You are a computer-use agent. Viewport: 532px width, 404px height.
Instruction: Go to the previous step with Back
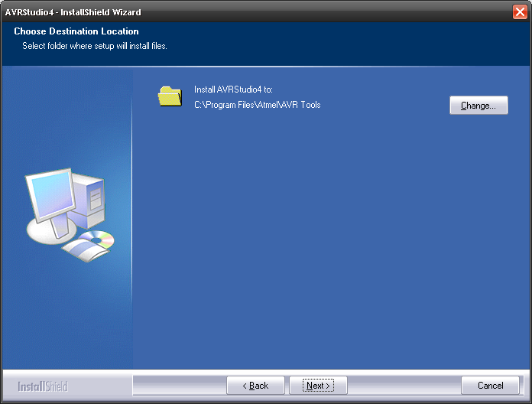(255, 386)
